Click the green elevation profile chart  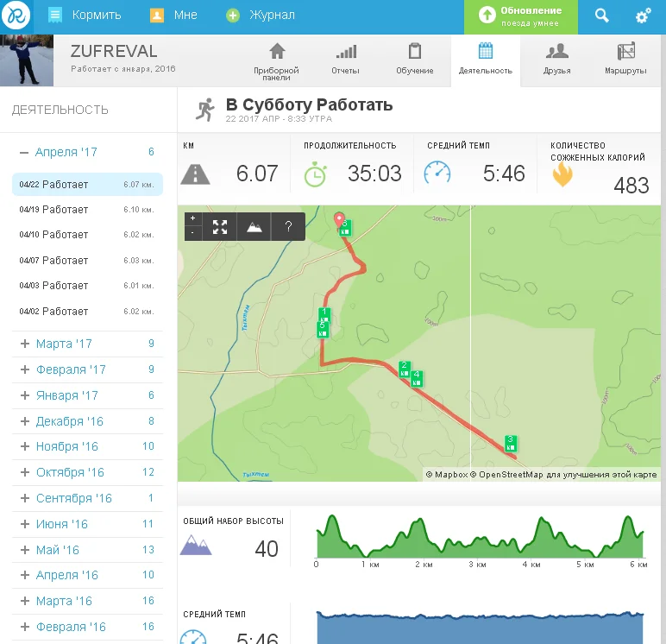click(x=481, y=536)
